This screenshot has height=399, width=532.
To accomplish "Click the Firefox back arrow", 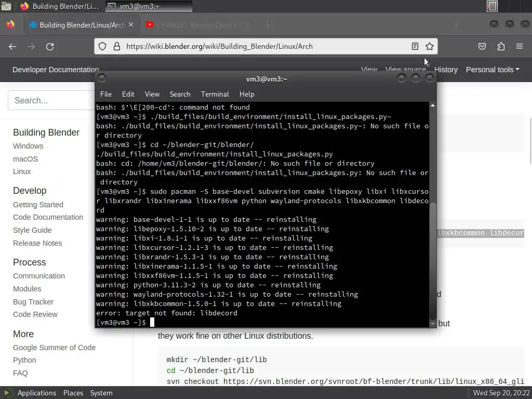I will click(12, 46).
